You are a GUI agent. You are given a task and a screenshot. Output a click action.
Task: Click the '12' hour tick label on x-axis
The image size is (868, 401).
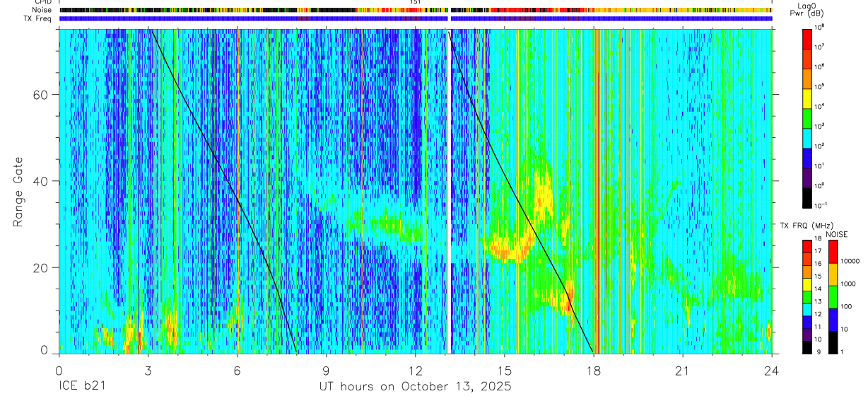pos(416,370)
